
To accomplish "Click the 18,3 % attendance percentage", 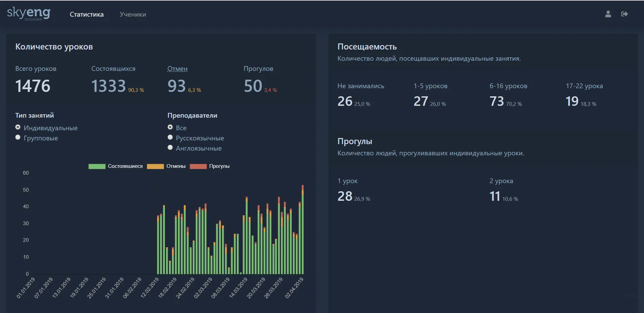I will (x=588, y=104).
